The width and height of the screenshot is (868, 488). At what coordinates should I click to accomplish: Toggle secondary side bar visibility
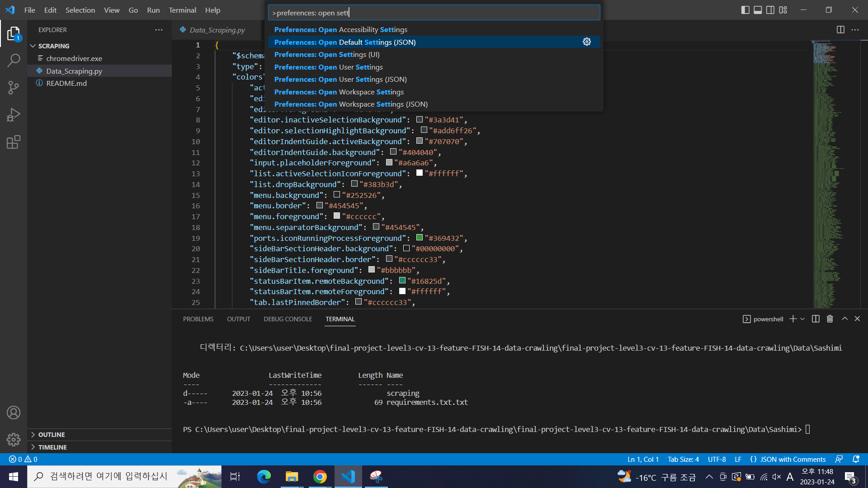[770, 10]
